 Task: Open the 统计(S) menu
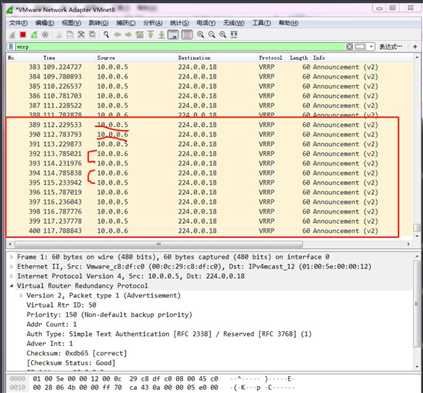tap(179, 23)
